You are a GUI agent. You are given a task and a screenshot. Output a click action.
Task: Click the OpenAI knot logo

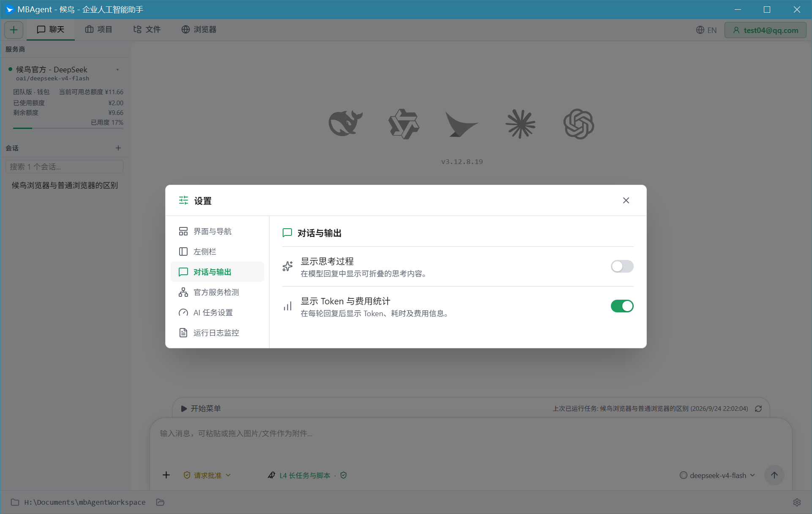pyautogui.click(x=579, y=124)
